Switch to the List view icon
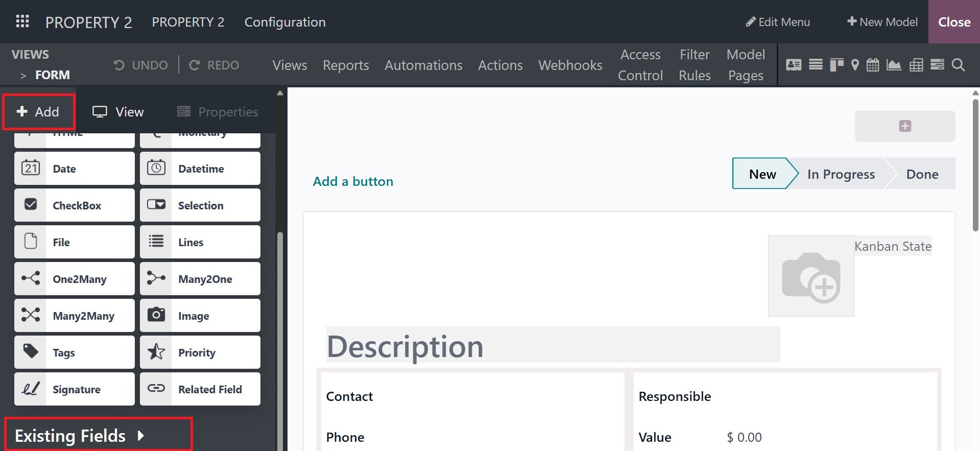The width and height of the screenshot is (980, 451). [x=816, y=65]
